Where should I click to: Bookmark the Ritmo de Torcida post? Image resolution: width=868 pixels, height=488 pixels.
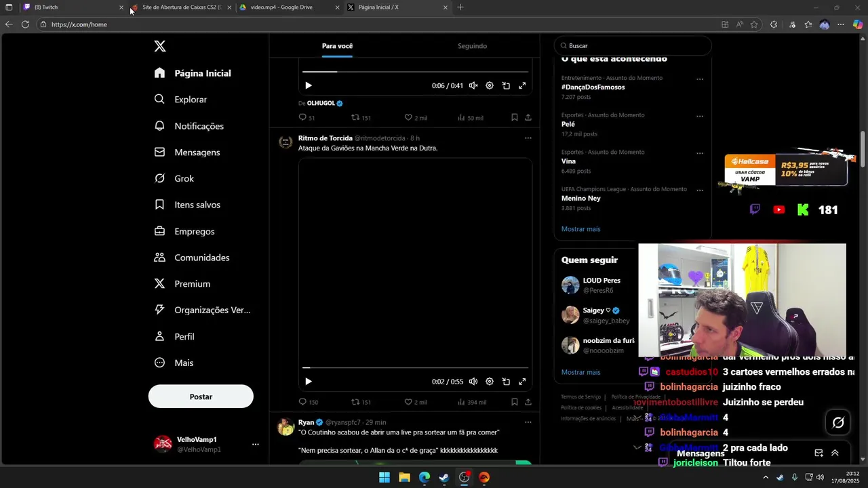pyautogui.click(x=515, y=402)
